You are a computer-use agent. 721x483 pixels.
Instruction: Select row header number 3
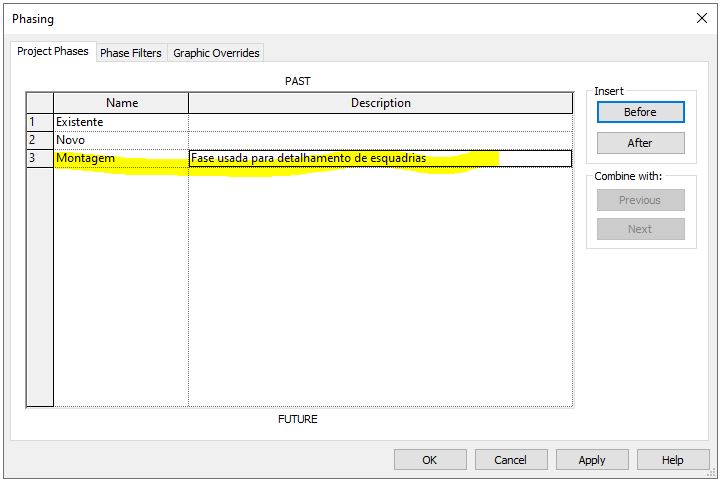pyautogui.click(x=40, y=158)
